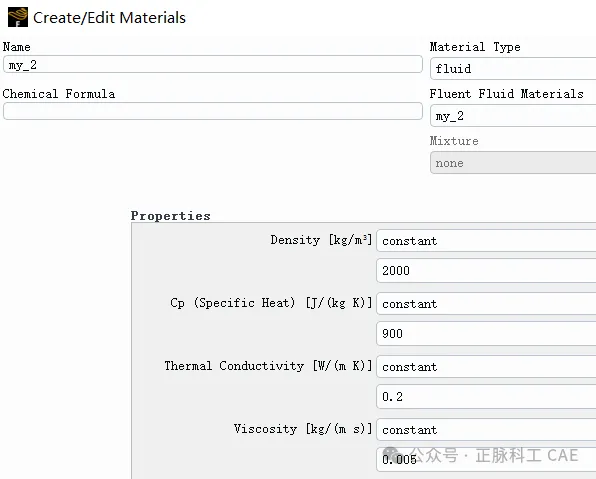Click the Create/Edit Materials window title
This screenshot has width=596, height=479.
(x=109, y=18)
